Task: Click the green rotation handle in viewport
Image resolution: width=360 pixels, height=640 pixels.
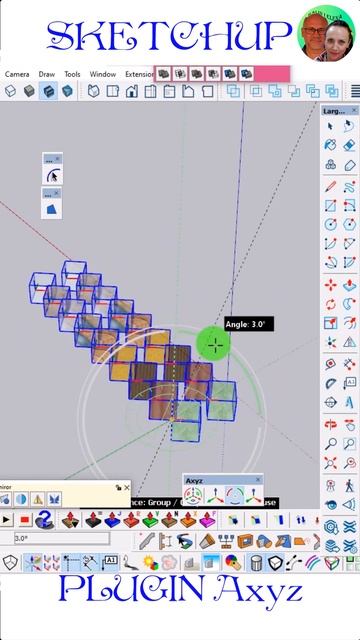Action: click(214, 343)
